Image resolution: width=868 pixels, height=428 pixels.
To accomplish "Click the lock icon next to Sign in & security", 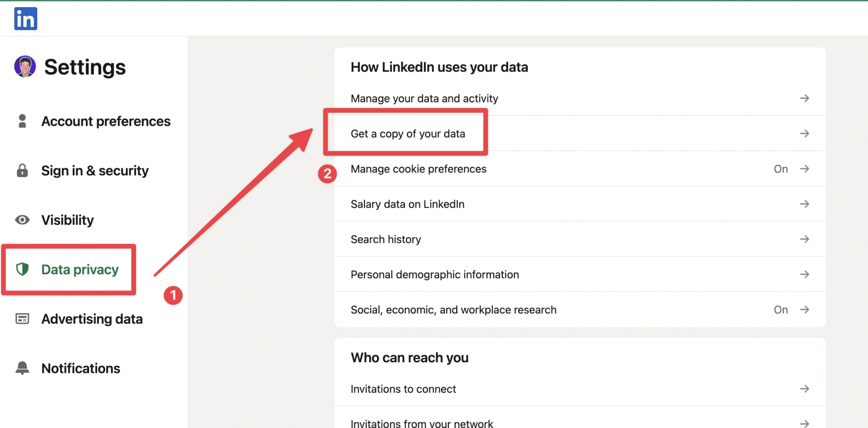I will click(x=22, y=170).
